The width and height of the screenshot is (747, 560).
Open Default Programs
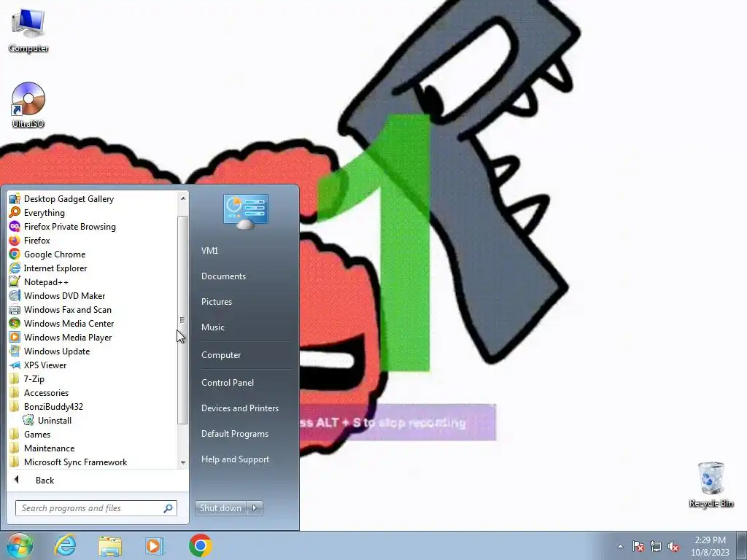tap(235, 434)
